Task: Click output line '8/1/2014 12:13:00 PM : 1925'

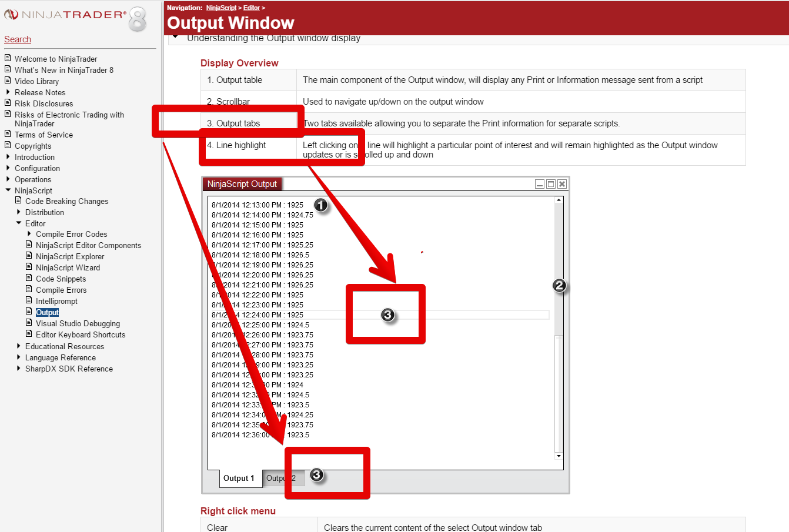Action: 258,205
